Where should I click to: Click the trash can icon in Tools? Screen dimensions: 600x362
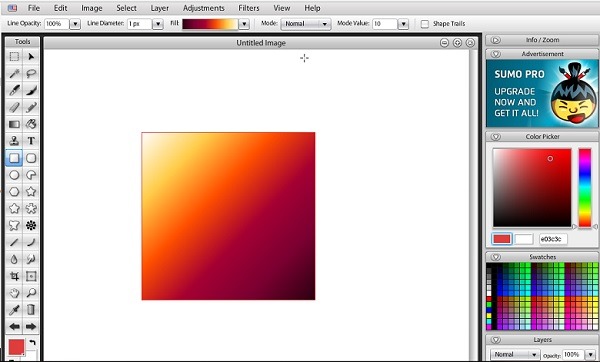click(31, 310)
